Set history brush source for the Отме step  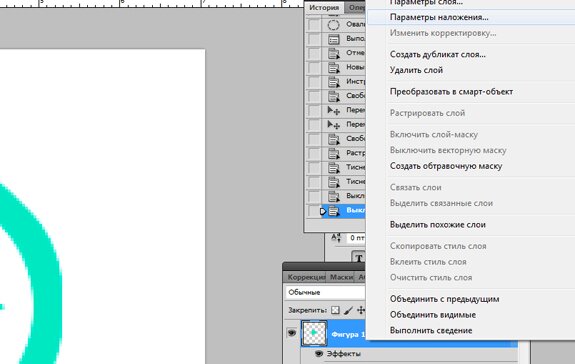pos(314,54)
